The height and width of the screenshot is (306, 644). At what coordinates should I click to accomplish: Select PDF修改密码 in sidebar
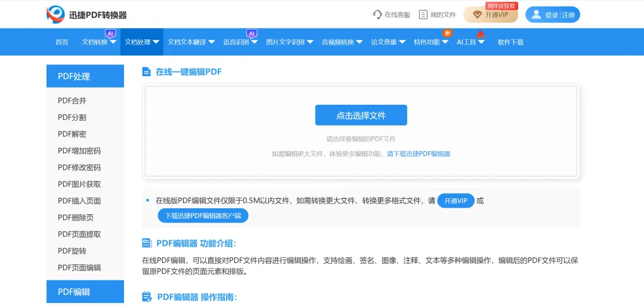coord(79,167)
